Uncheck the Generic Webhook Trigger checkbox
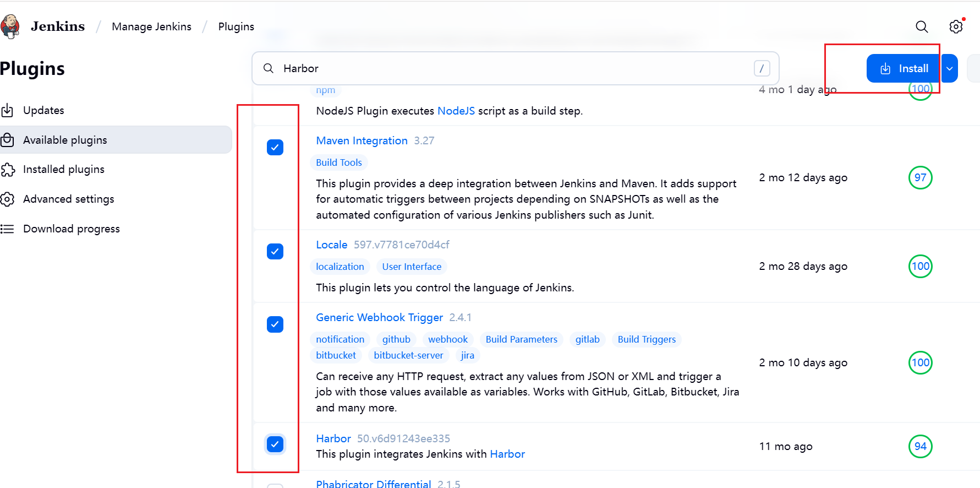This screenshot has width=980, height=488. point(275,324)
